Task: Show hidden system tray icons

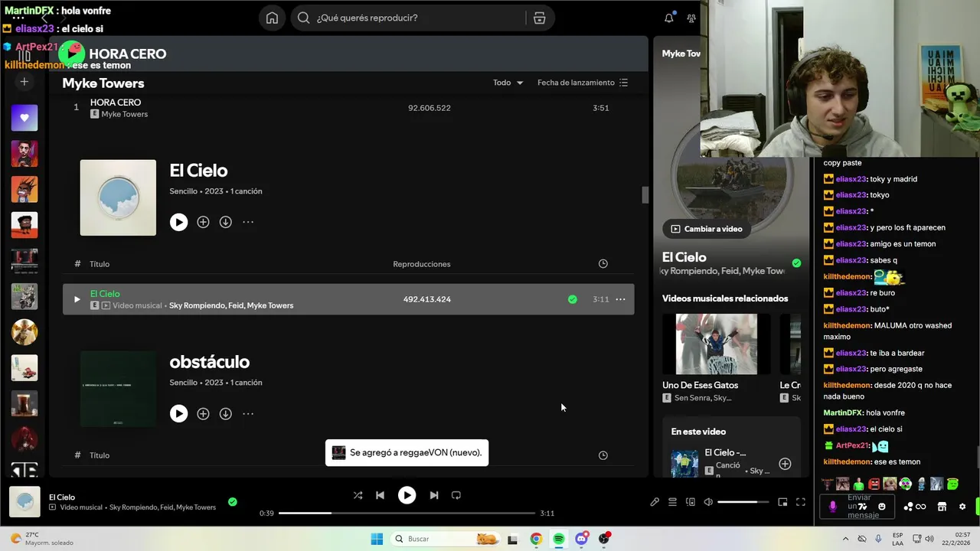Action: (845, 539)
